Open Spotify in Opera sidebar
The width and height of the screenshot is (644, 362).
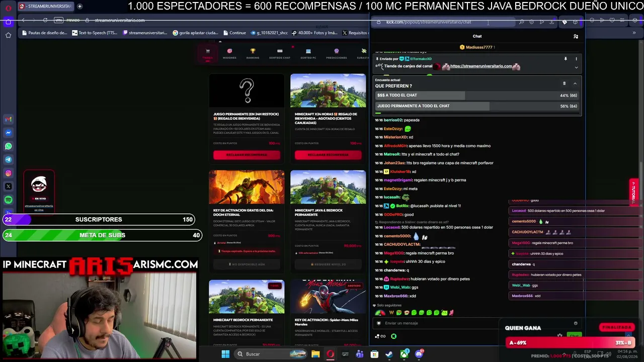click(x=8, y=200)
